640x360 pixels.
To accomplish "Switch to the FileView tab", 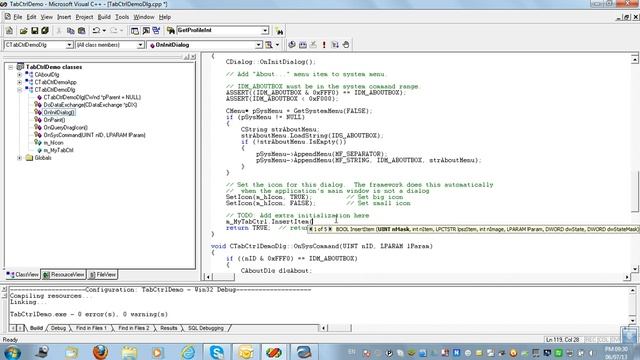I will (102, 275).
